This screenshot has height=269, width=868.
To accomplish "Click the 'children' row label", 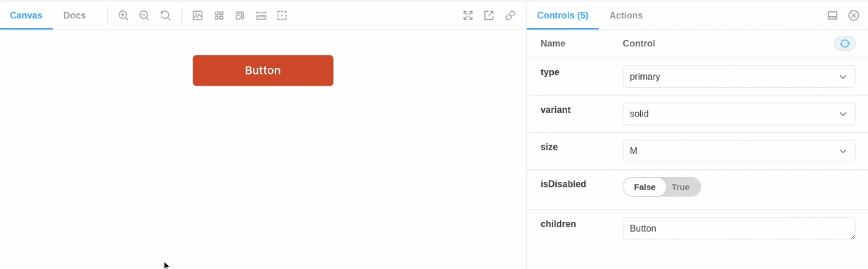I will click(x=558, y=224).
